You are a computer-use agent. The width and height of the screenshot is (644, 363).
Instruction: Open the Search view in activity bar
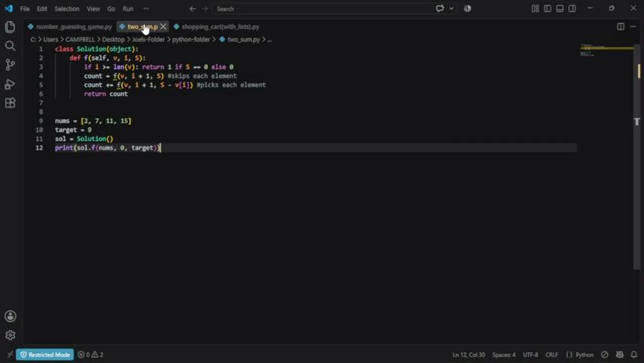pyautogui.click(x=10, y=46)
